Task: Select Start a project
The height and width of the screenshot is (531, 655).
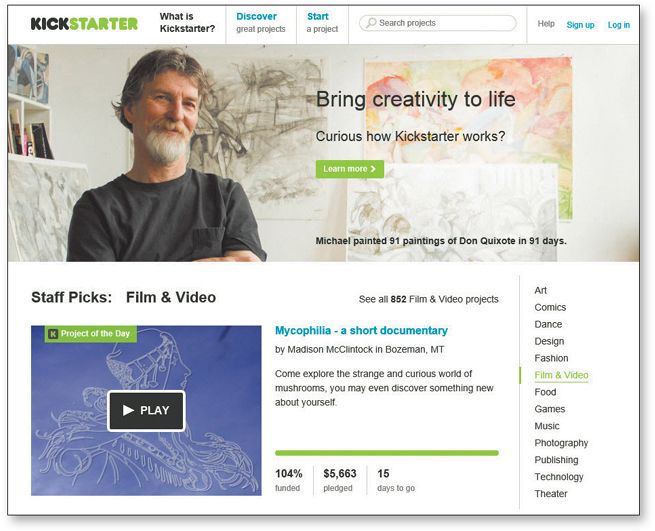Action: [322, 23]
